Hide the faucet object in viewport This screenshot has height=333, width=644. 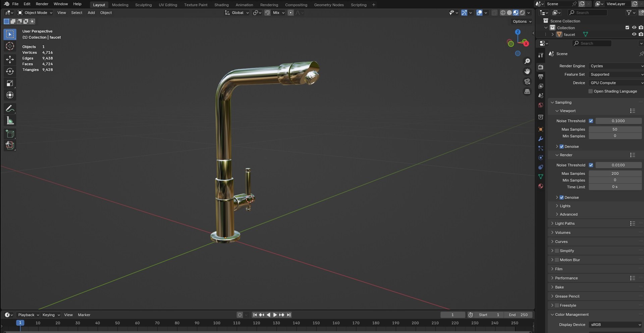[x=634, y=34]
